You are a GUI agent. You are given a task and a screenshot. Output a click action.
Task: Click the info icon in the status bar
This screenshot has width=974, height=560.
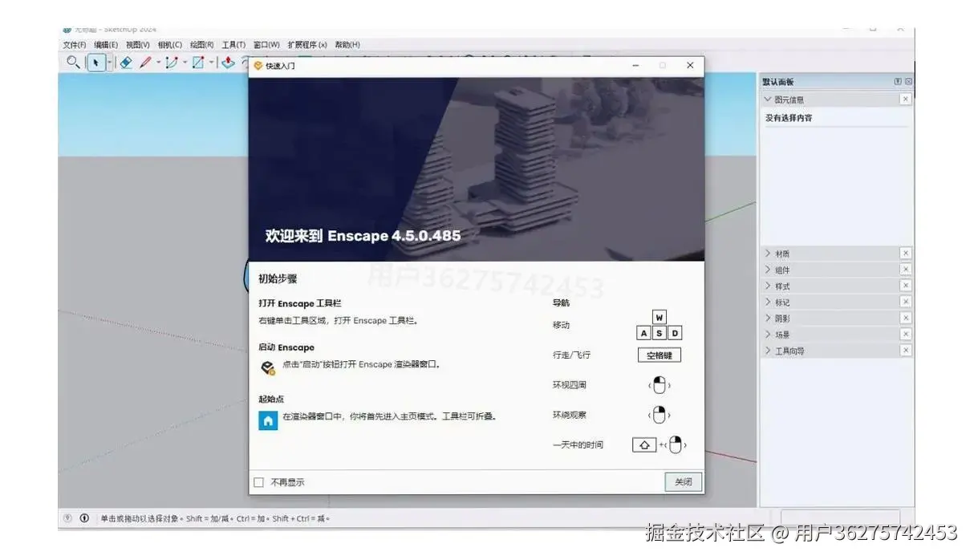coord(85,517)
